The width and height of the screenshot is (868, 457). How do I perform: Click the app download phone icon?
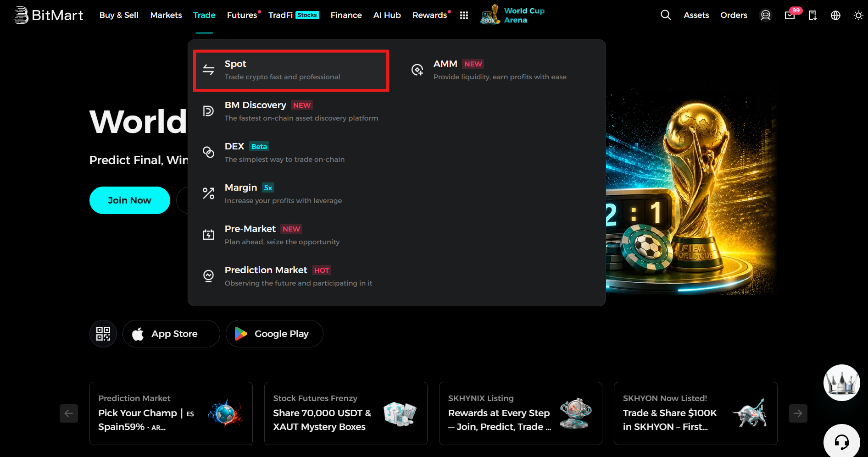[812, 15]
